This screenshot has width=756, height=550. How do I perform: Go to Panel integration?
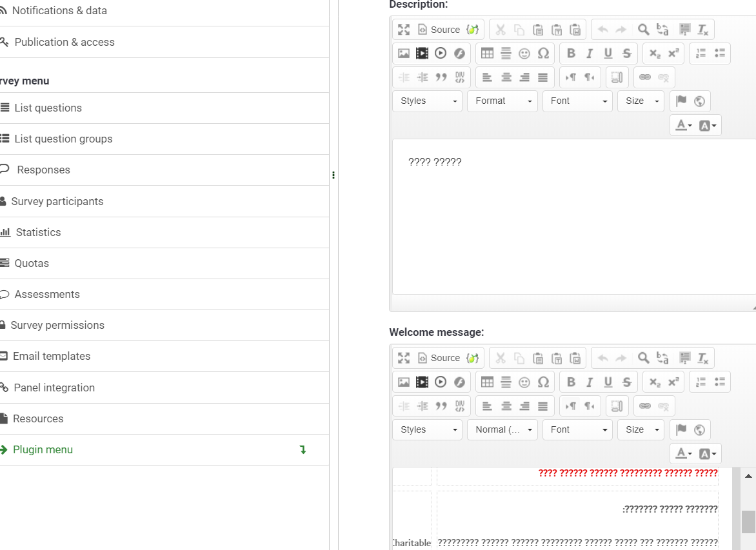164,388
